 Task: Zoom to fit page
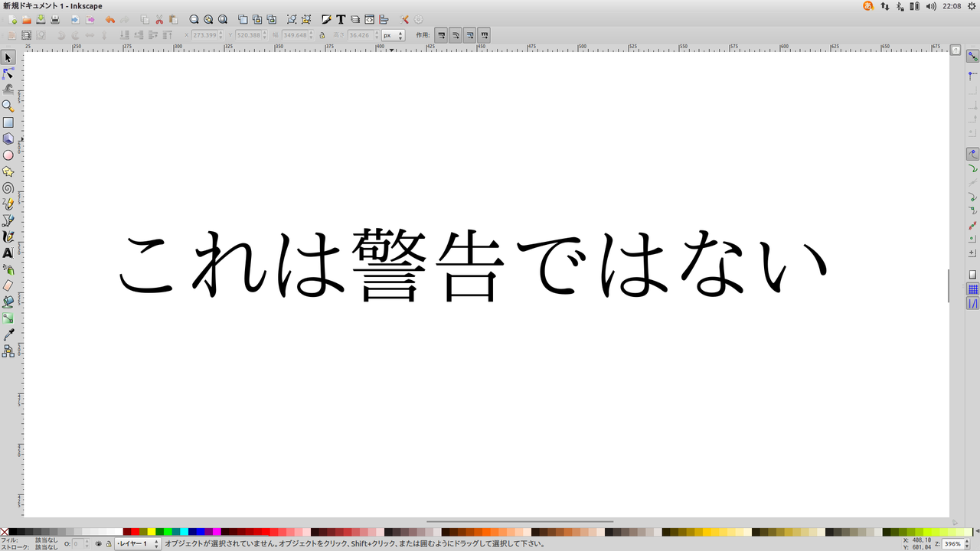point(223,19)
